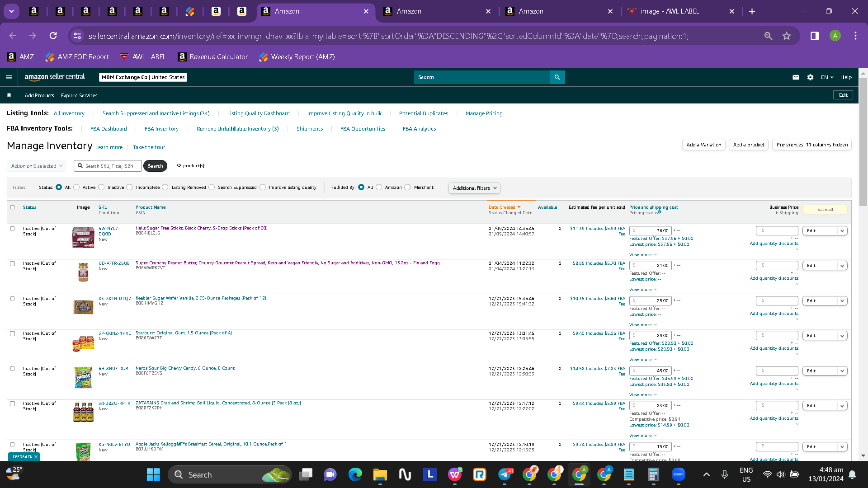Click the Add a product button

(x=749, y=145)
